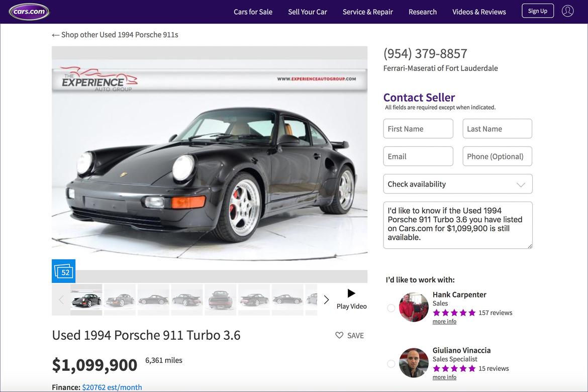Select the fifth thumbnail showing rear view
Image resolution: width=588 pixels, height=392 pixels.
point(220,300)
